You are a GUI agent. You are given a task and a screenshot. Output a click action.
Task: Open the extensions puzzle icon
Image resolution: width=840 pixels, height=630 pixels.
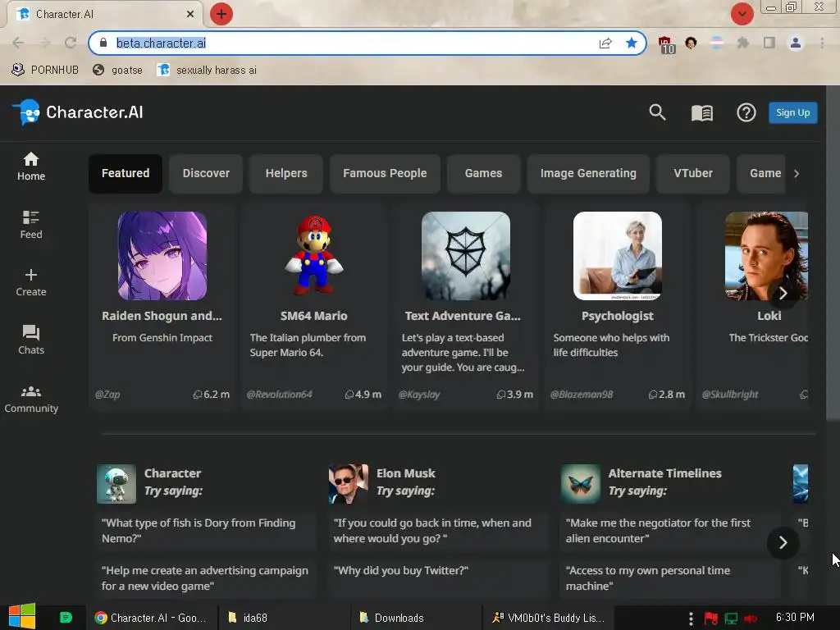743,43
